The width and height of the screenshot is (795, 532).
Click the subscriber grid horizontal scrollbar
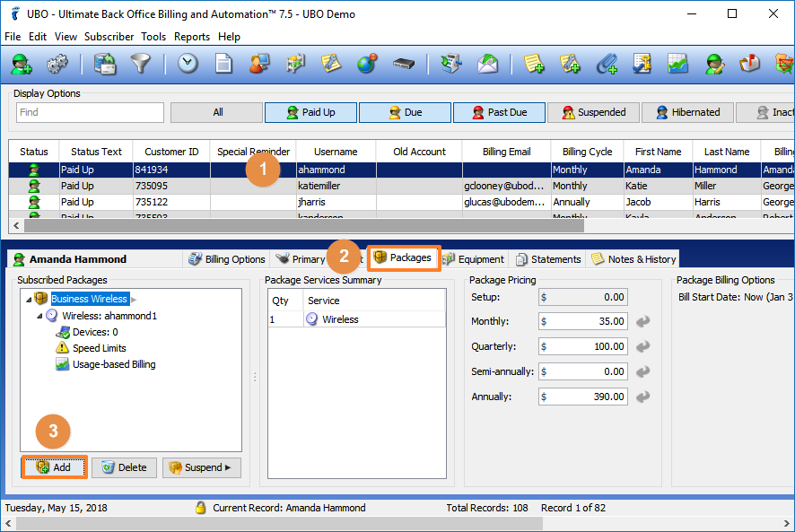304,226
